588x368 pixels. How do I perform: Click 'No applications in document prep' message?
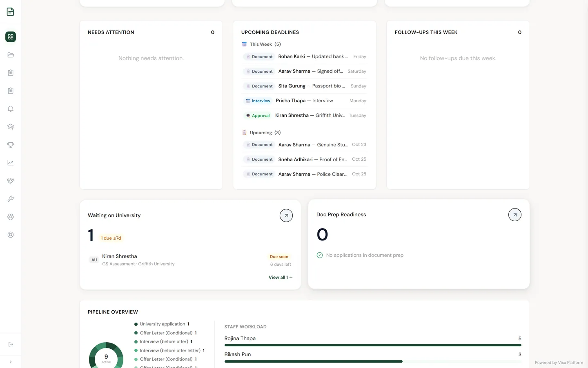point(365,255)
